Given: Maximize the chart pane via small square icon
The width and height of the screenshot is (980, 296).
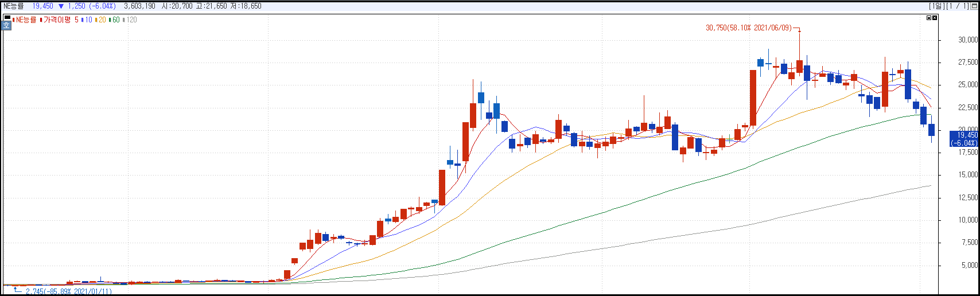Looking at the screenshot, I should pyautogui.click(x=929, y=18).
